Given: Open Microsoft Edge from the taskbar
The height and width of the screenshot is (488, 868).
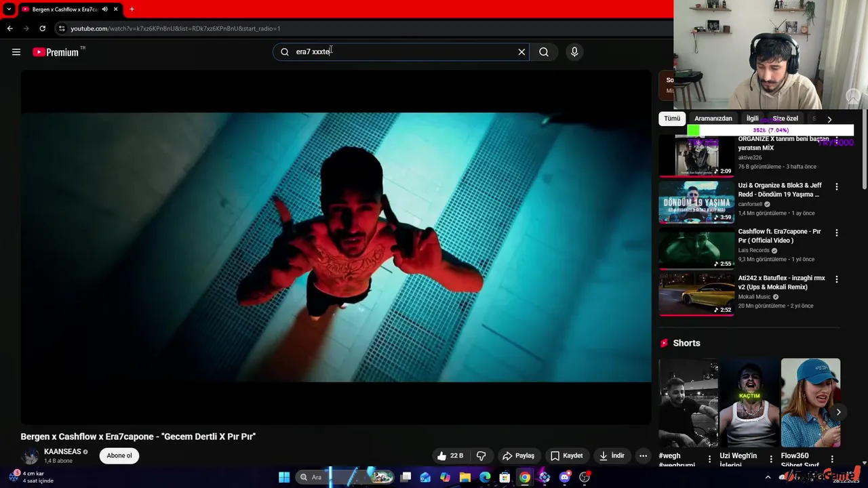Looking at the screenshot, I should point(485,477).
